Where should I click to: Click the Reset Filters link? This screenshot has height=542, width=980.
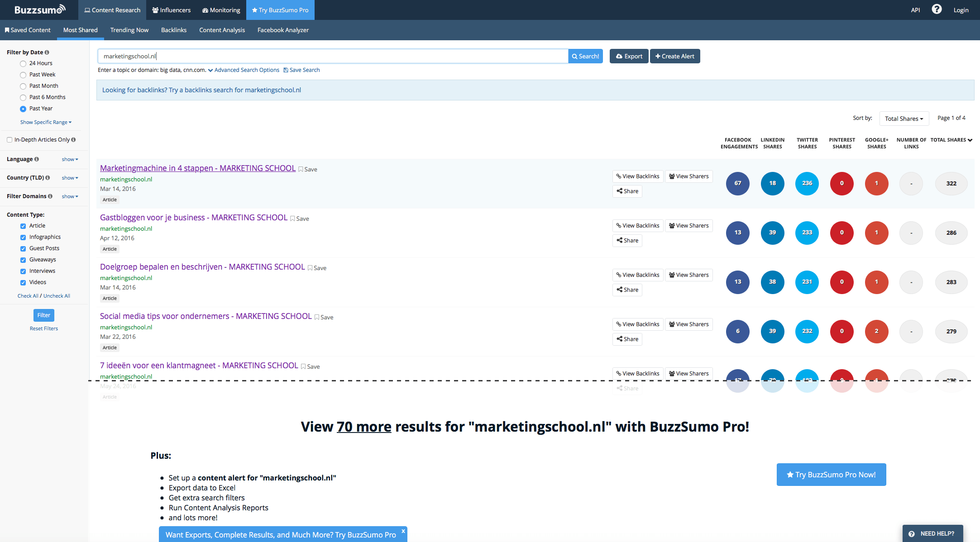click(44, 328)
